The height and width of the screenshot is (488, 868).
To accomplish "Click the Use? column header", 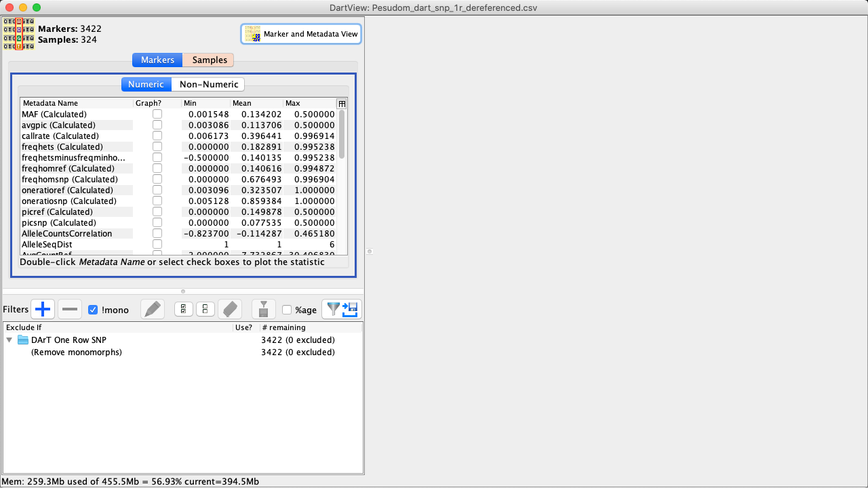I will click(246, 327).
